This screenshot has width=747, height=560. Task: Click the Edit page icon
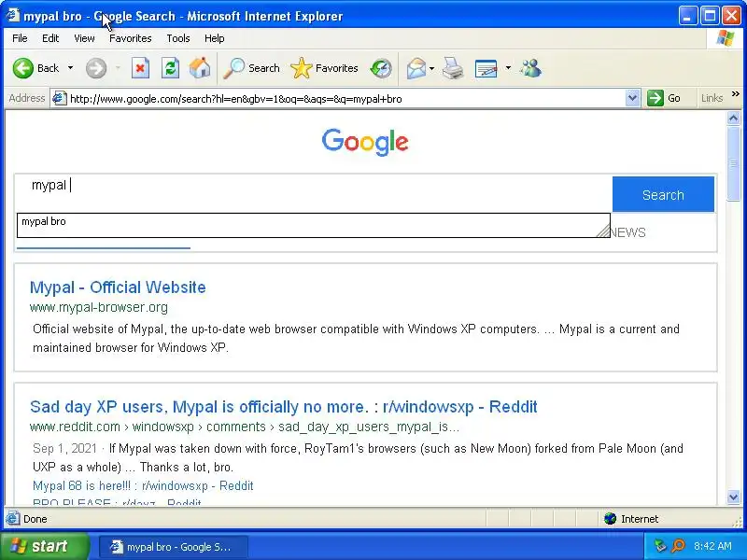pyautogui.click(x=486, y=68)
